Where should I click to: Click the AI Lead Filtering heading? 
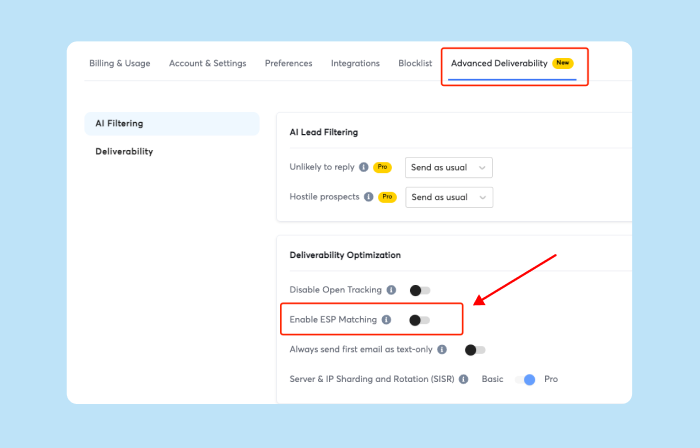(324, 132)
